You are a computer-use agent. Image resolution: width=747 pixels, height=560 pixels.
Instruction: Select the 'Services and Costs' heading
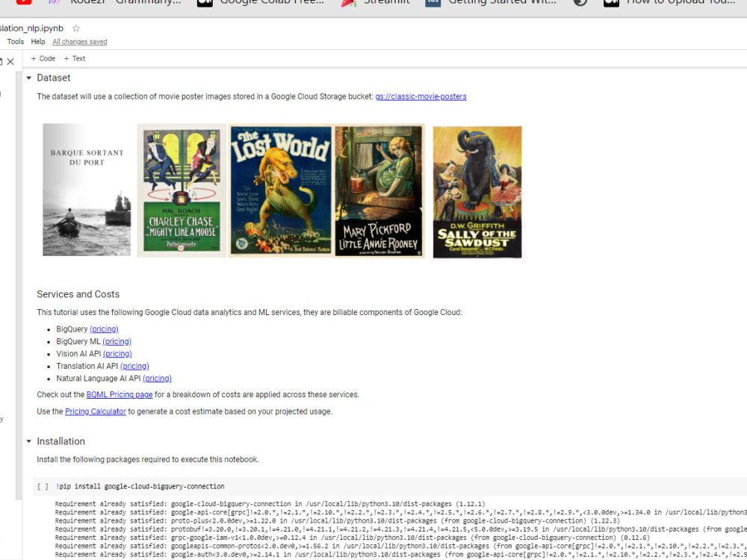click(x=78, y=294)
